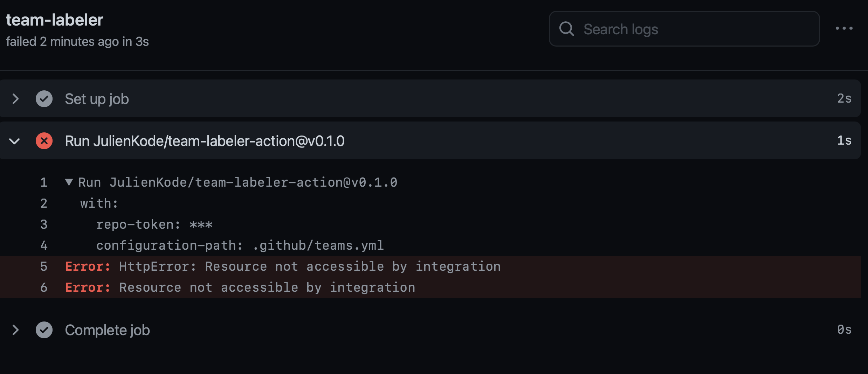Image resolution: width=868 pixels, height=374 pixels.
Task: Open the Run JulienKode/team-labeler-action@v0.1.0 step header
Action: click(x=205, y=141)
